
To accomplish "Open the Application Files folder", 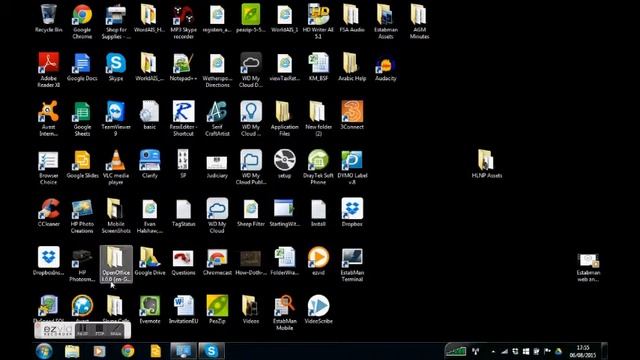I will click(284, 118).
